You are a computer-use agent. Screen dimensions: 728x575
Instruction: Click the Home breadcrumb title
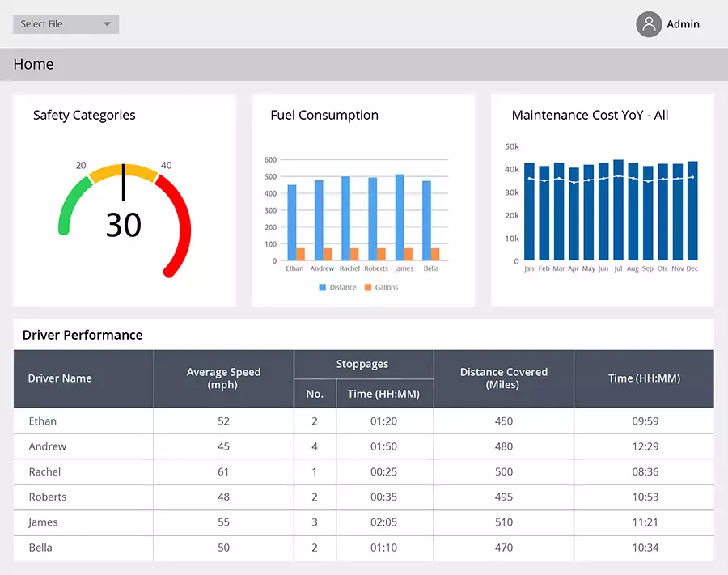coord(33,65)
